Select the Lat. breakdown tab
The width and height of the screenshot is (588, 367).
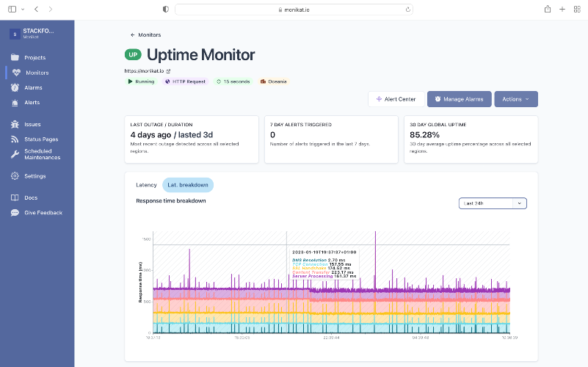point(188,185)
